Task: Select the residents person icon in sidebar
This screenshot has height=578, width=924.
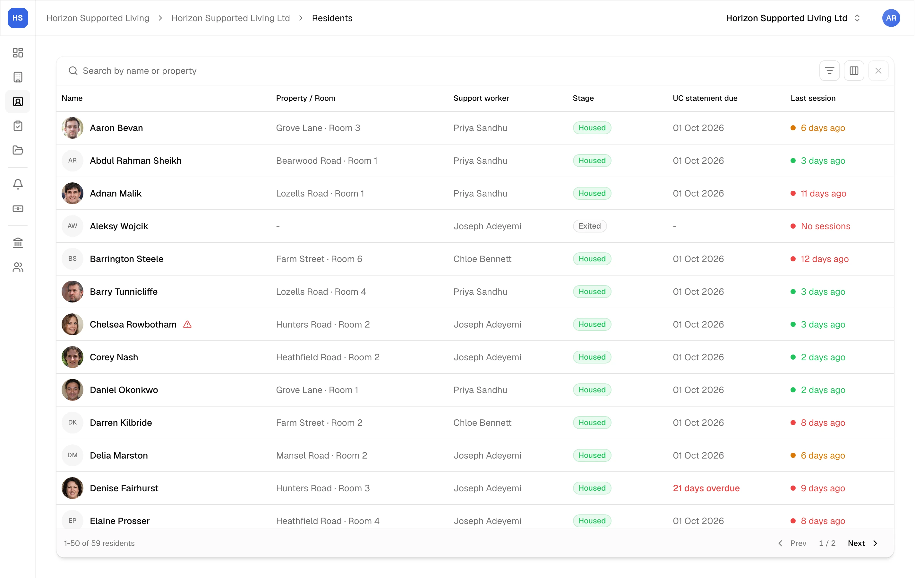Action: (x=18, y=101)
